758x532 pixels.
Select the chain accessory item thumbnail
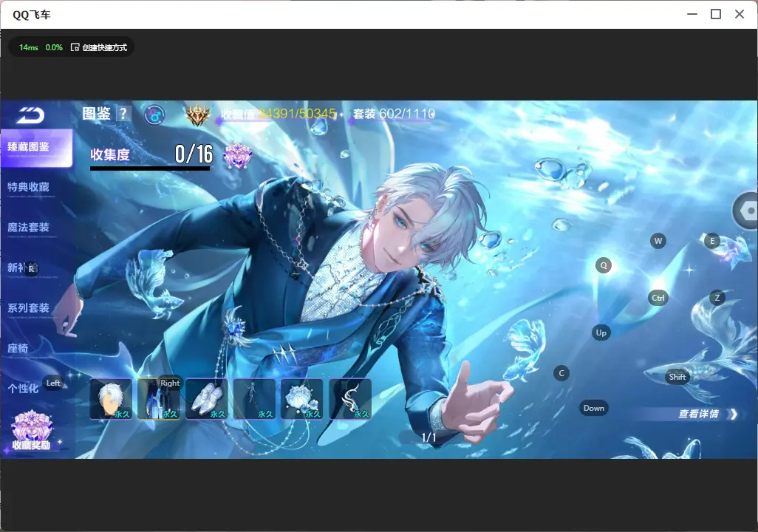[254, 399]
